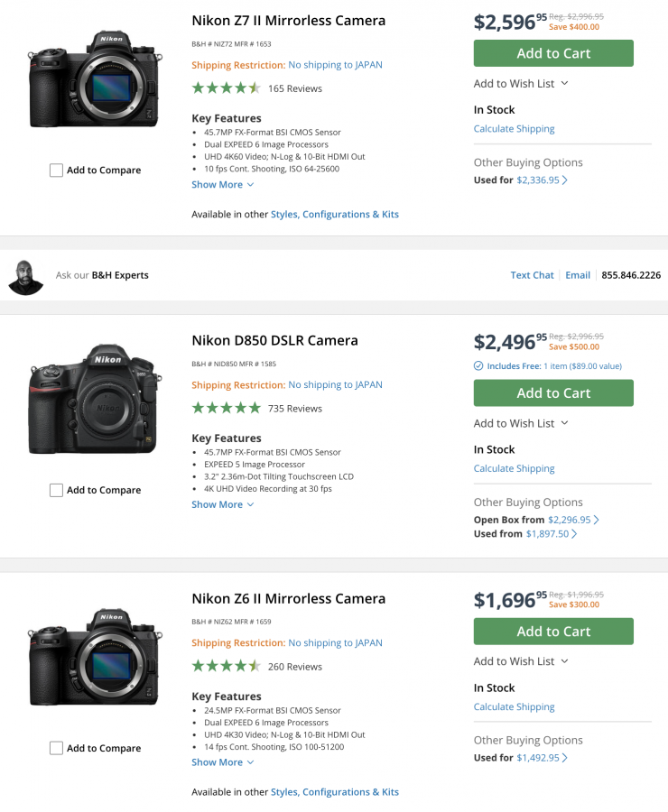
Task: Check Add to Compare for Nikon D850
Action: click(x=57, y=491)
